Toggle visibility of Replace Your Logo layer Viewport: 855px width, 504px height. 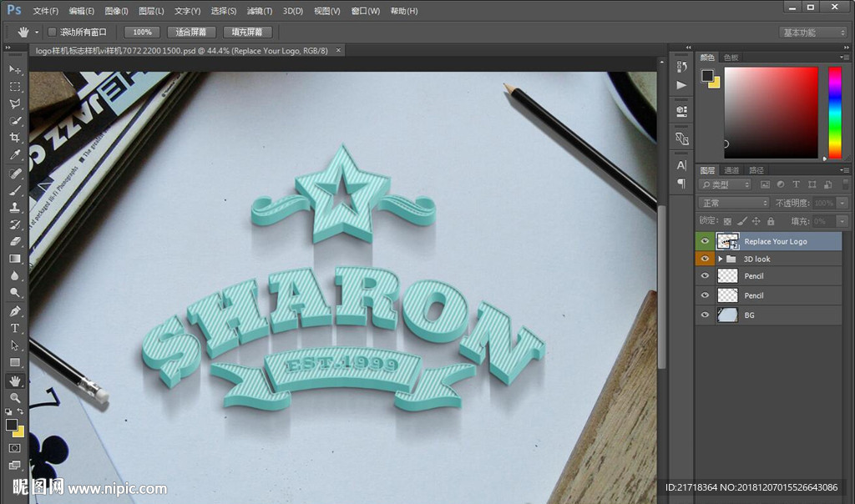point(706,241)
